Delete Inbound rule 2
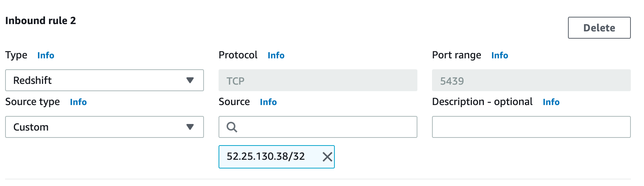644x186 pixels. [x=599, y=28]
